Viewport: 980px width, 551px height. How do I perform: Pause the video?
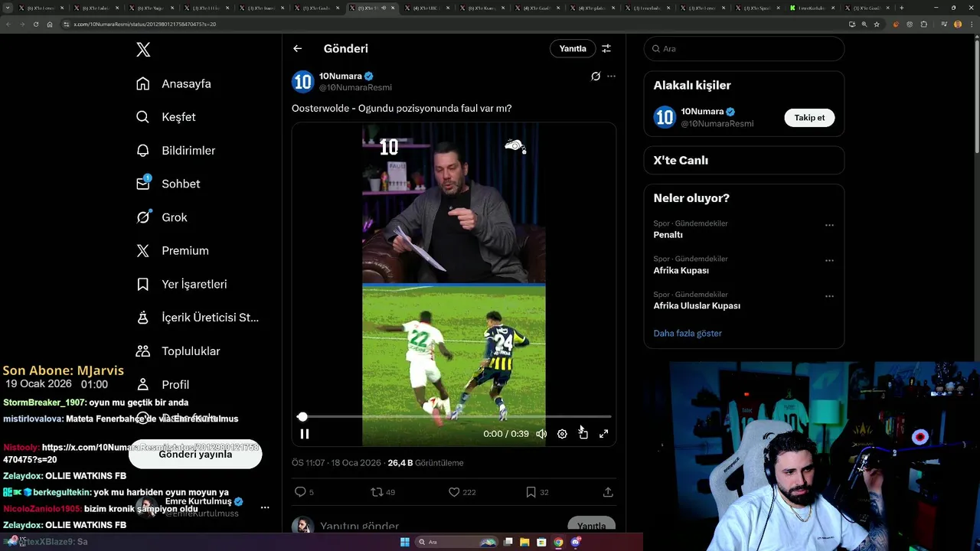(305, 434)
